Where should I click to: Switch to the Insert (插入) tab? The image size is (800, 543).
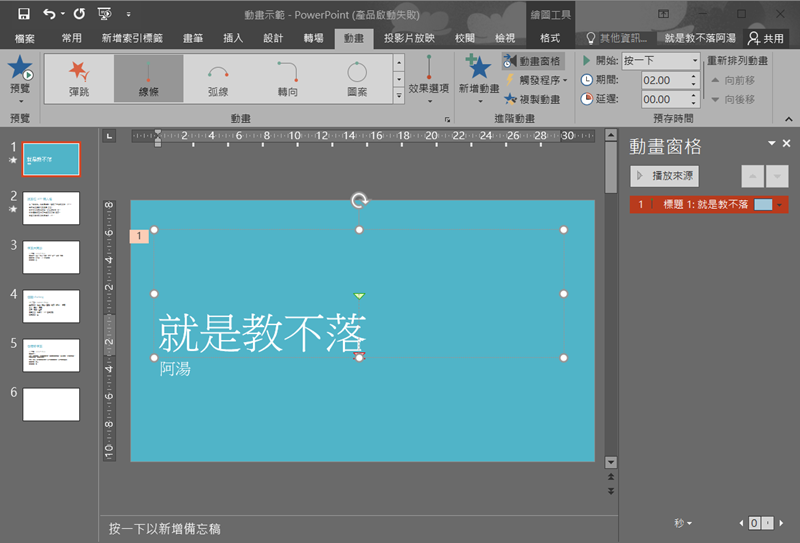pyautogui.click(x=233, y=38)
